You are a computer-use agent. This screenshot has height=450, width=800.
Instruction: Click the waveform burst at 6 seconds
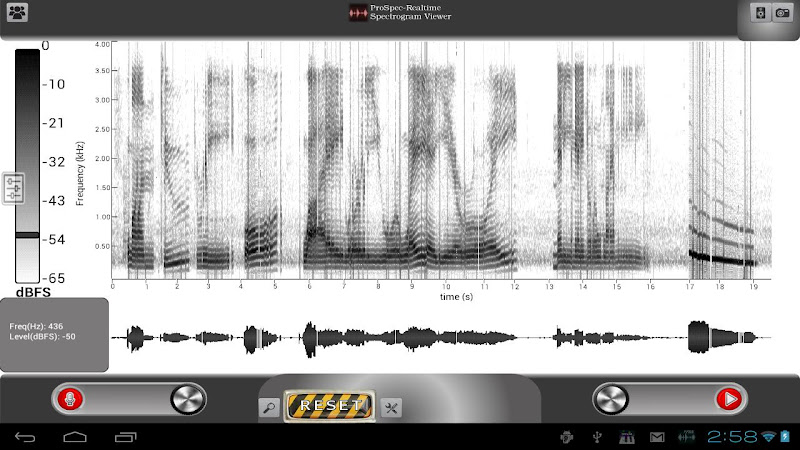[310, 339]
